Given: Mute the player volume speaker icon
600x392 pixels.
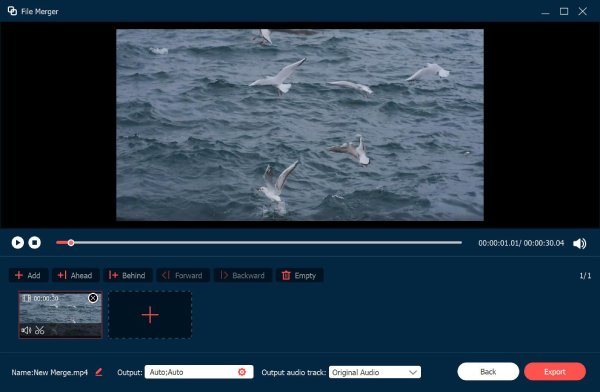Looking at the screenshot, I should click(579, 243).
